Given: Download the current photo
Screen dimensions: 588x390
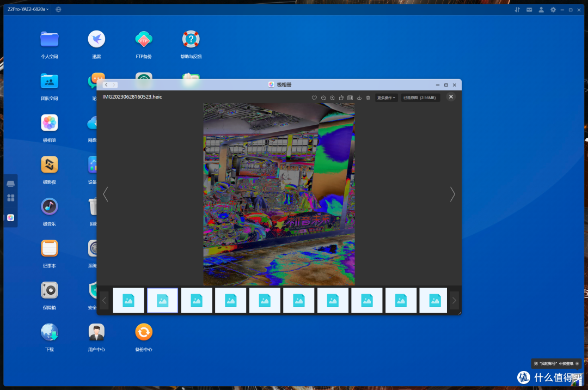Looking at the screenshot, I should pyautogui.click(x=359, y=98).
